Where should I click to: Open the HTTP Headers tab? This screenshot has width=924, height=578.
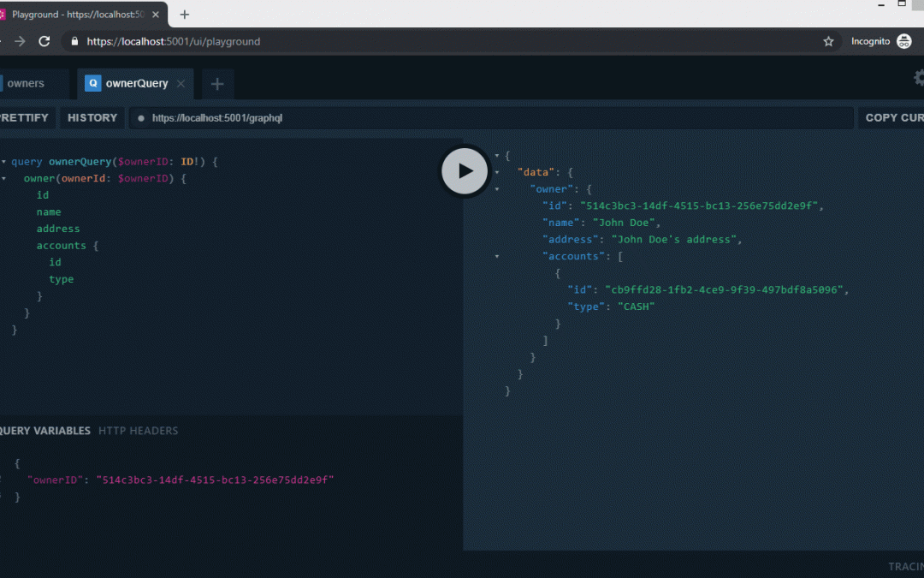pos(138,431)
